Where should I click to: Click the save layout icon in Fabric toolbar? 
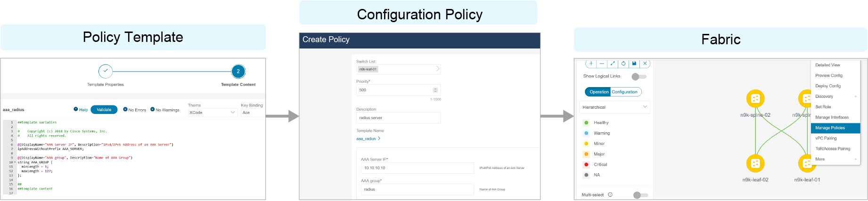[x=634, y=64]
